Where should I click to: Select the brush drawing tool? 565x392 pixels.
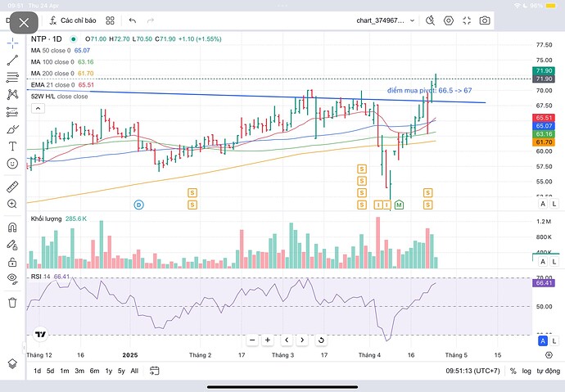pos(12,129)
